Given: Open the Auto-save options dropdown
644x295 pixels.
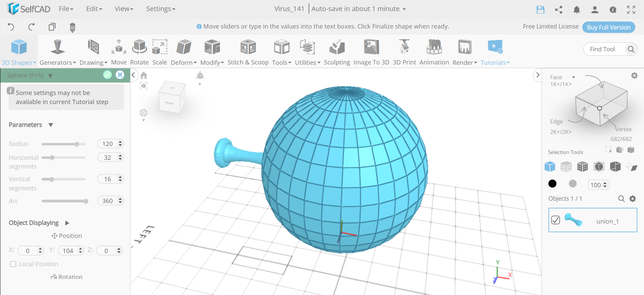Looking at the screenshot, I should point(404,9).
